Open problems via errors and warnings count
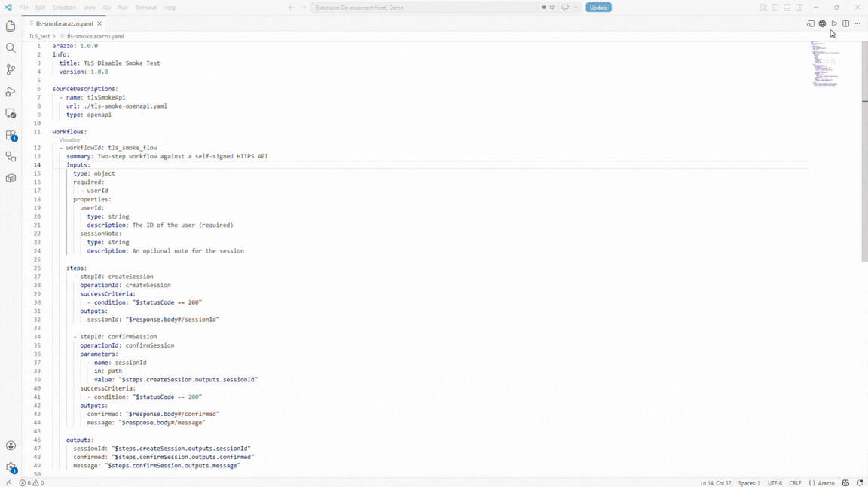The image size is (868, 487). (32, 483)
